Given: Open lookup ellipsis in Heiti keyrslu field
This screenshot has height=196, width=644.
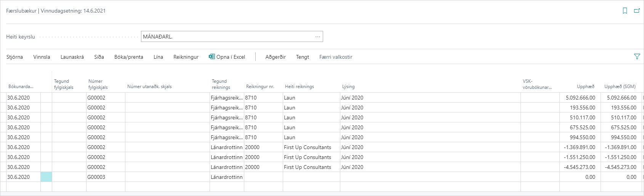Looking at the screenshot, I should click(318, 37).
